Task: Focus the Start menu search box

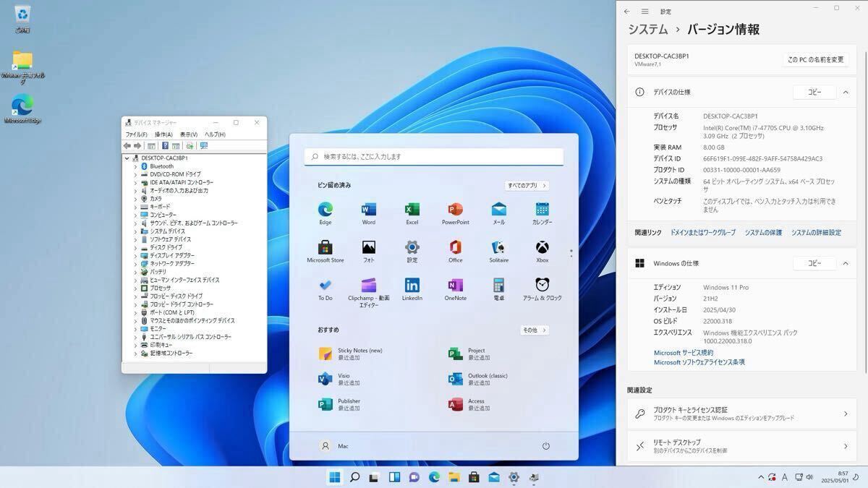Action: click(434, 156)
